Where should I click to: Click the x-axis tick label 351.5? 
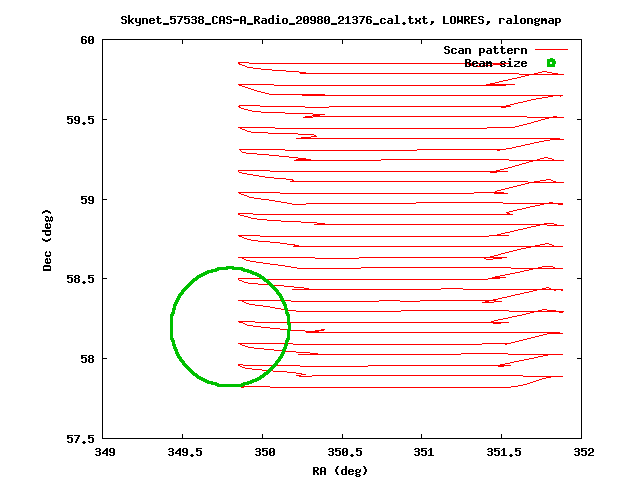coord(504,452)
